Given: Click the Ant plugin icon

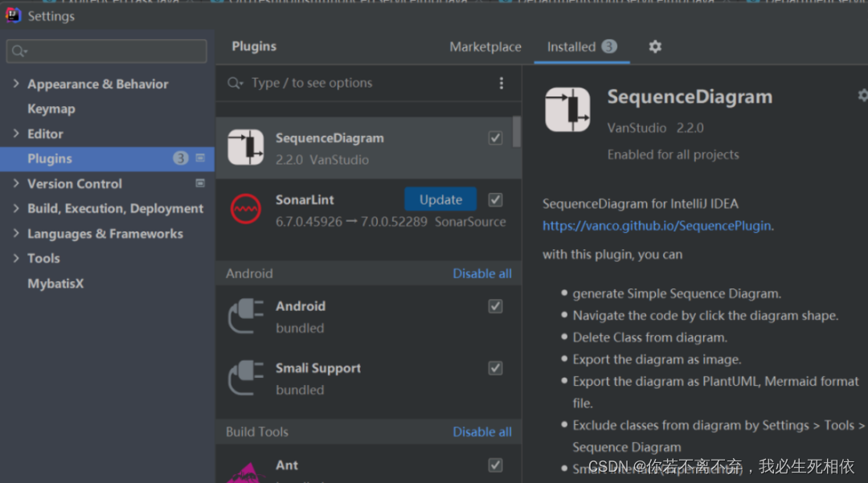Looking at the screenshot, I should [246, 470].
